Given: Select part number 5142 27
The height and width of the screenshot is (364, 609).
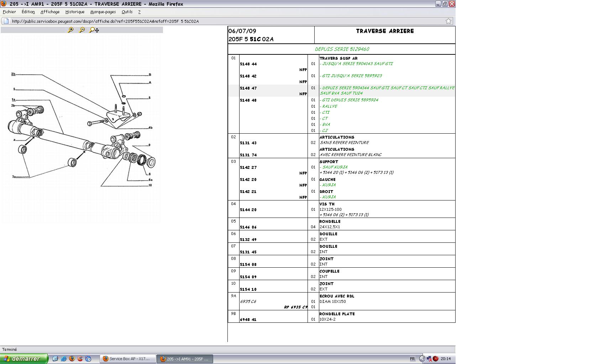Looking at the screenshot, I should pyautogui.click(x=248, y=168).
